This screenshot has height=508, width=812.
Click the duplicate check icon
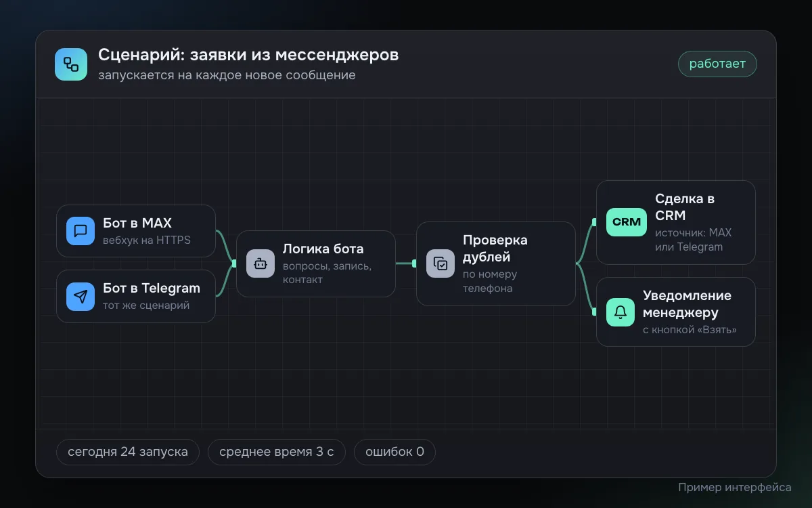click(441, 263)
